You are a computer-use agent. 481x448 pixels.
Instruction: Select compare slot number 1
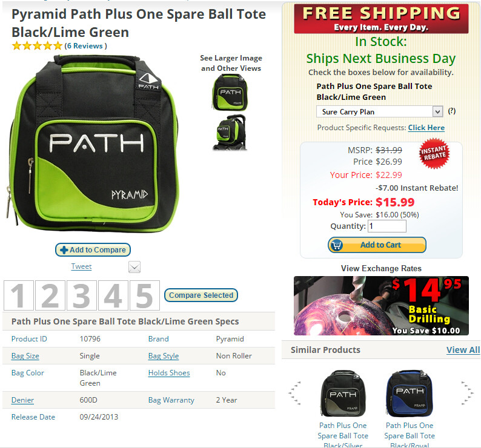click(x=19, y=295)
